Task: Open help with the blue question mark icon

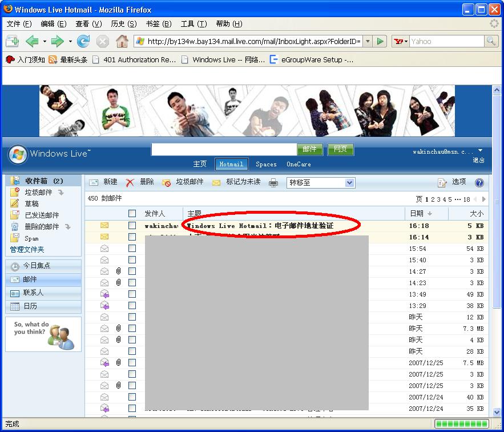Action: [x=479, y=182]
